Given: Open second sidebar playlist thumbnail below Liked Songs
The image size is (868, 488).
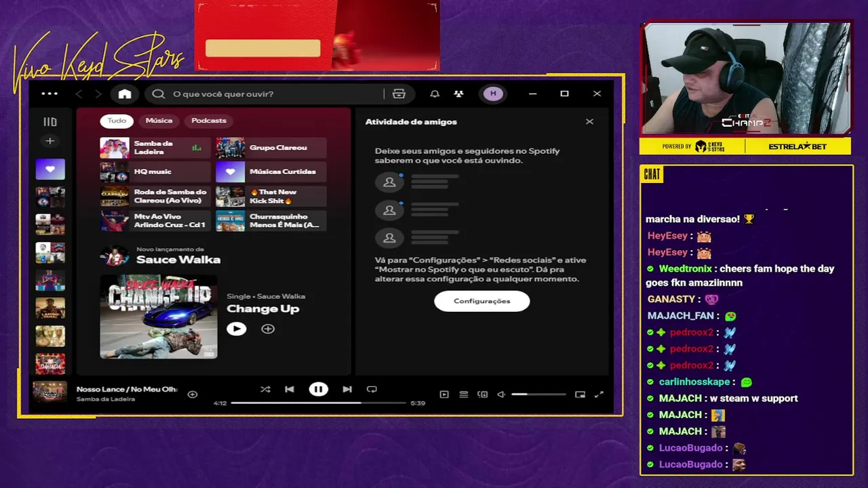Looking at the screenshot, I should coord(50,225).
